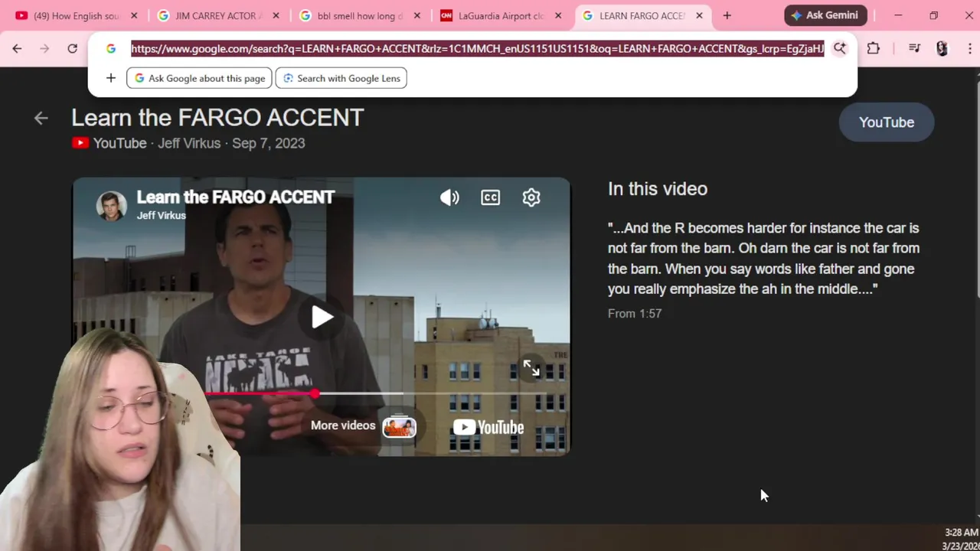Image resolution: width=980 pixels, height=551 pixels.
Task: Click Ask Google about this page
Action: coord(199,78)
